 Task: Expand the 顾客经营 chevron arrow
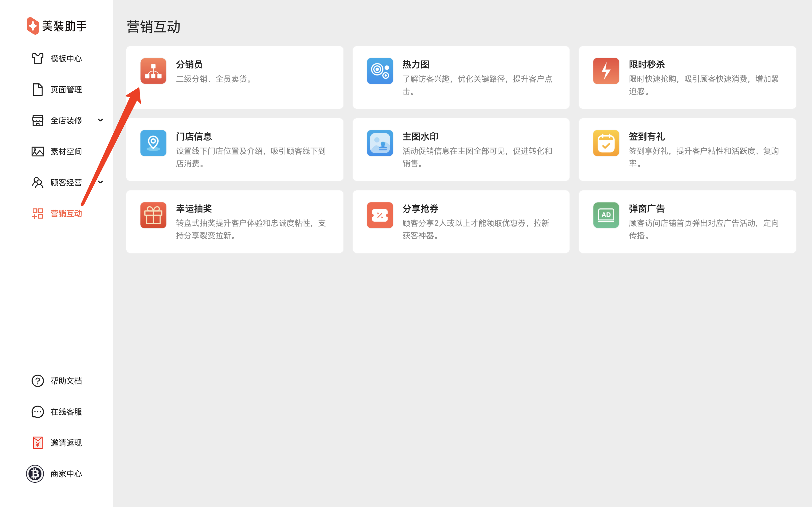pos(100,182)
